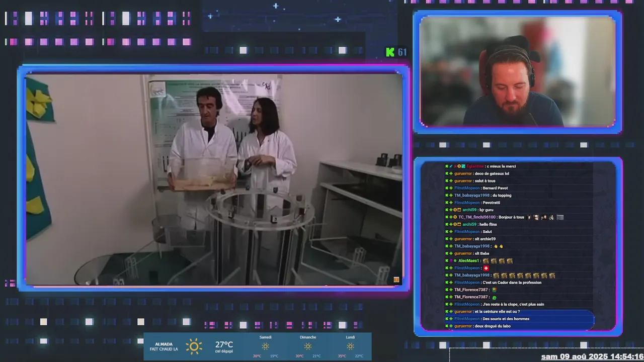The height and width of the screenshot is (362, 644).
Task: Click Dimanche's low temperature 21°C
Action: pyautogui.click(x=316, y=356)
